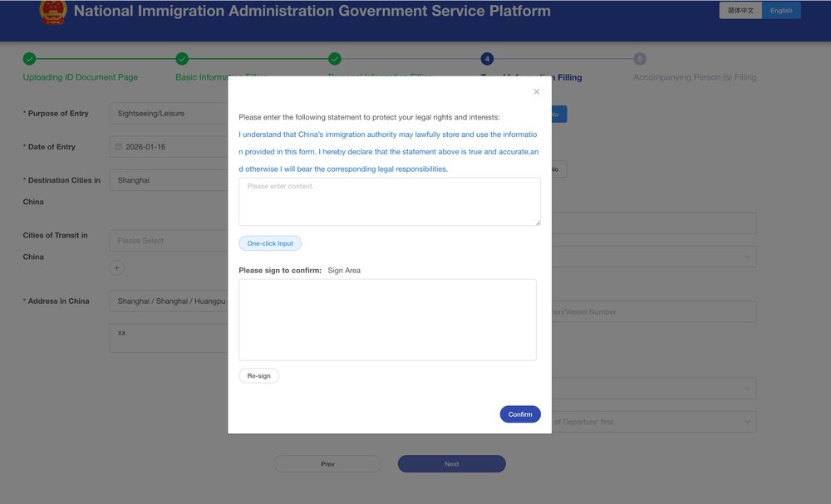Screen dimensions: 831x504
Task: Click the plus icon to add transit city
Action: click(x=116, y=267)
